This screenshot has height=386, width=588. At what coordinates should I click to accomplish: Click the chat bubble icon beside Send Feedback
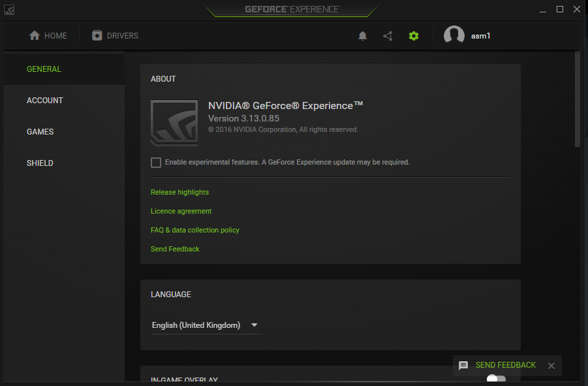click(463, 365)
